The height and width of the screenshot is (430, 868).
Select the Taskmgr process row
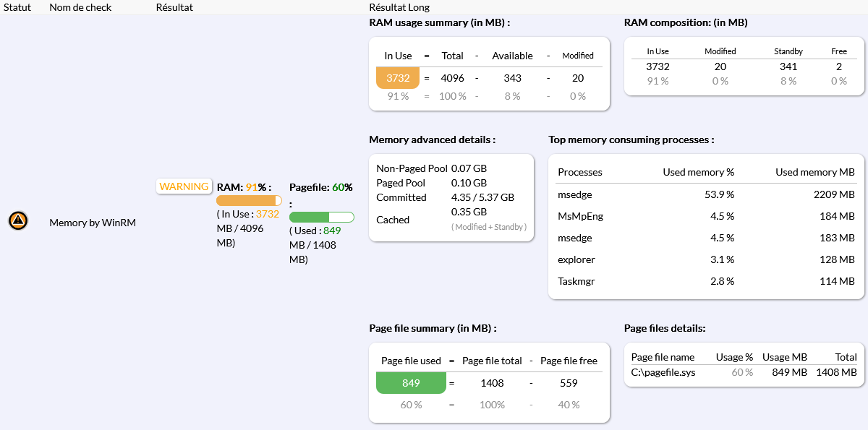point(705,281)
